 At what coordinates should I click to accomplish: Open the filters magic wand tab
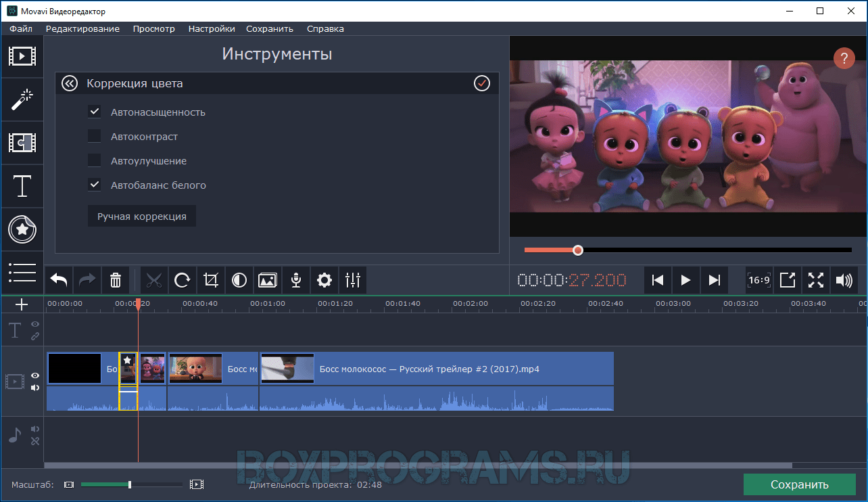point(22,99)
